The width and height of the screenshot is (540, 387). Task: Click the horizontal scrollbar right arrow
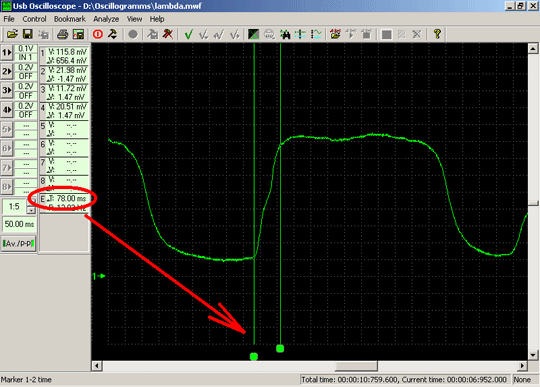pyautogui.click(x=522, y=366)
